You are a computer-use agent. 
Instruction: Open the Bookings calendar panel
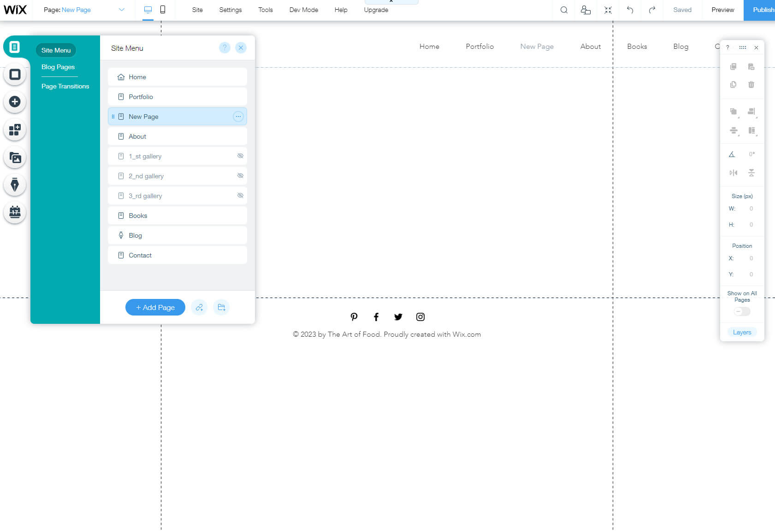click(x=15, y=212)
